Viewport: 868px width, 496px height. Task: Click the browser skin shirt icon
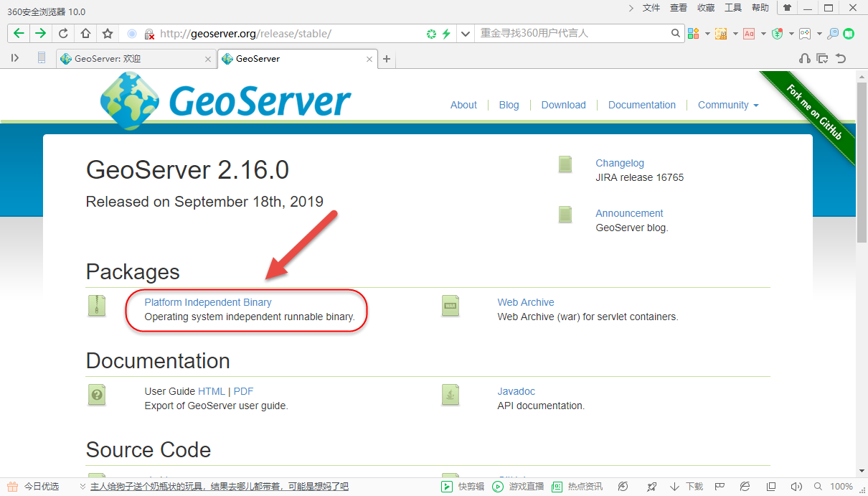pyautogui.click(x=788, y=8)
